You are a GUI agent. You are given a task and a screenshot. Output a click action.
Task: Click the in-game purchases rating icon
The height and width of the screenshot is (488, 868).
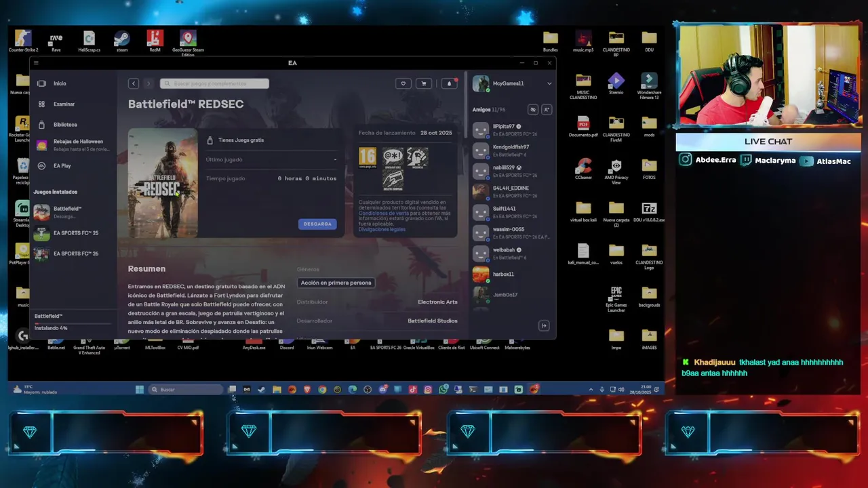[393, 180]
